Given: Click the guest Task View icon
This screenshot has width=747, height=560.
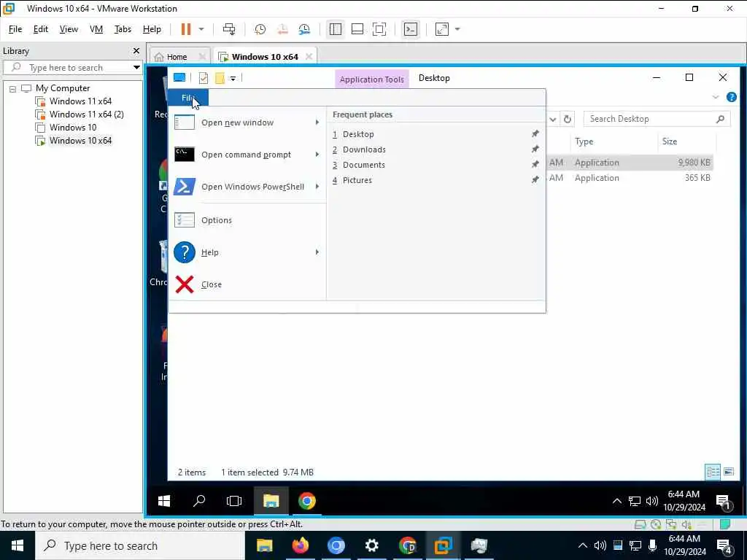Looking at the screenshot, I should (234, 501).
